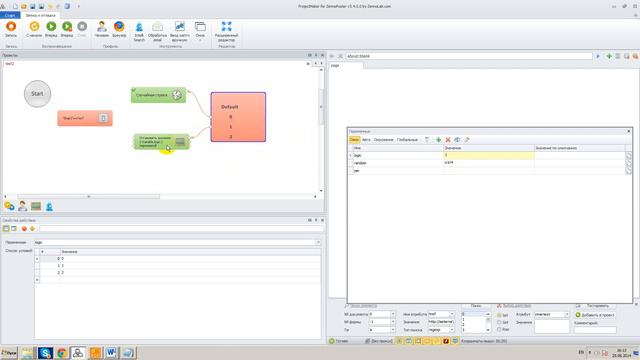The image size is (640, 360).
Task: Select the Запись и отладка ribbon tab
Action: 40,16
